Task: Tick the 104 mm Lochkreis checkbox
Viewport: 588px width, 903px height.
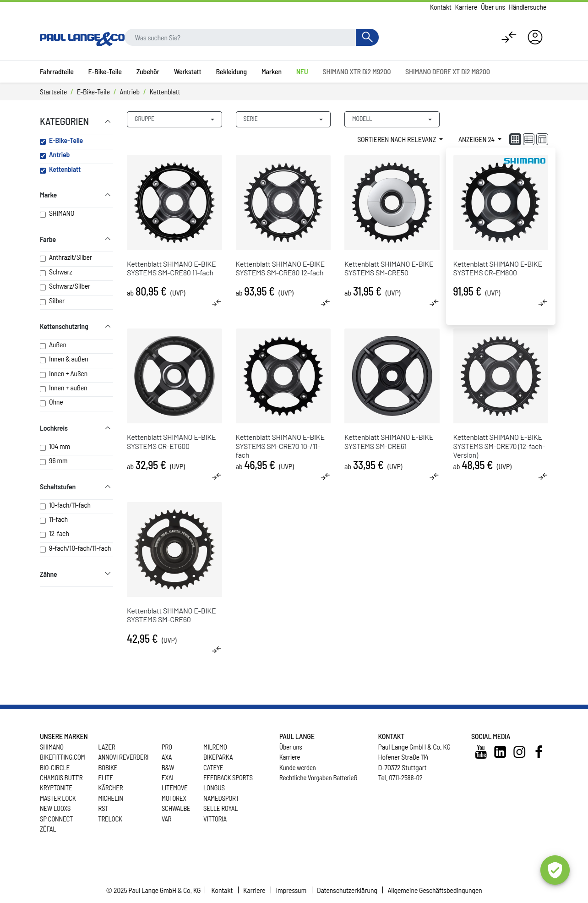Action: pos(43,448)
